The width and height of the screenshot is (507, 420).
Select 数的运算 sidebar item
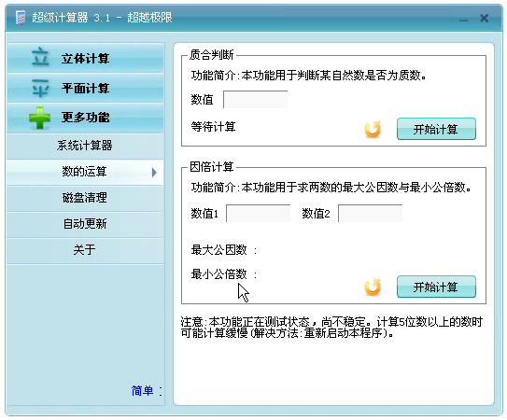coord(85,172)
